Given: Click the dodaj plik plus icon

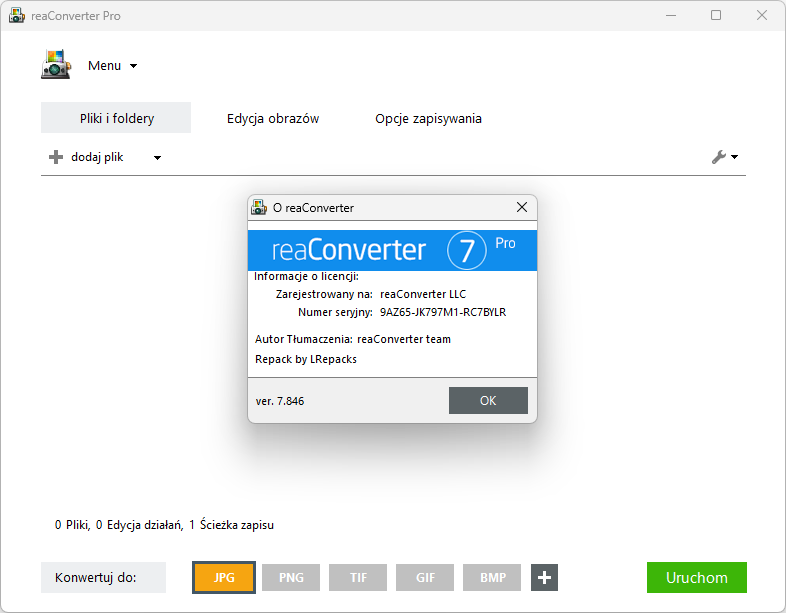Looking at the screenshot, I should (x=56, y=157).
